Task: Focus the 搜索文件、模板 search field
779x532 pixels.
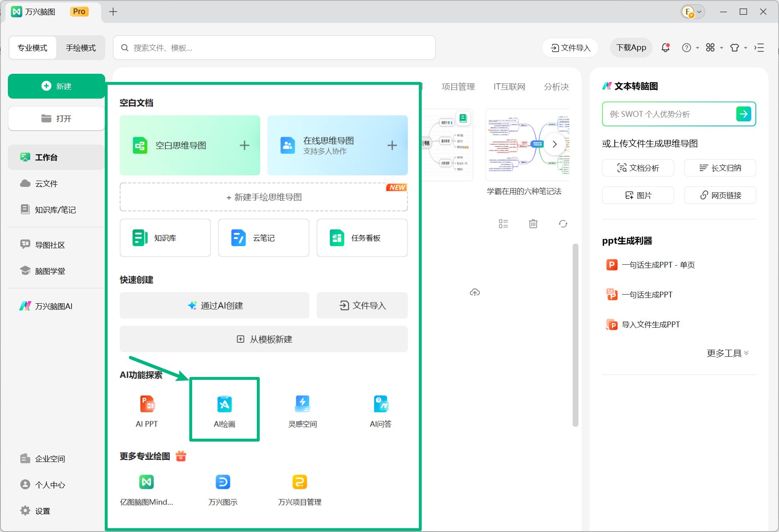Action: point(274,48)
